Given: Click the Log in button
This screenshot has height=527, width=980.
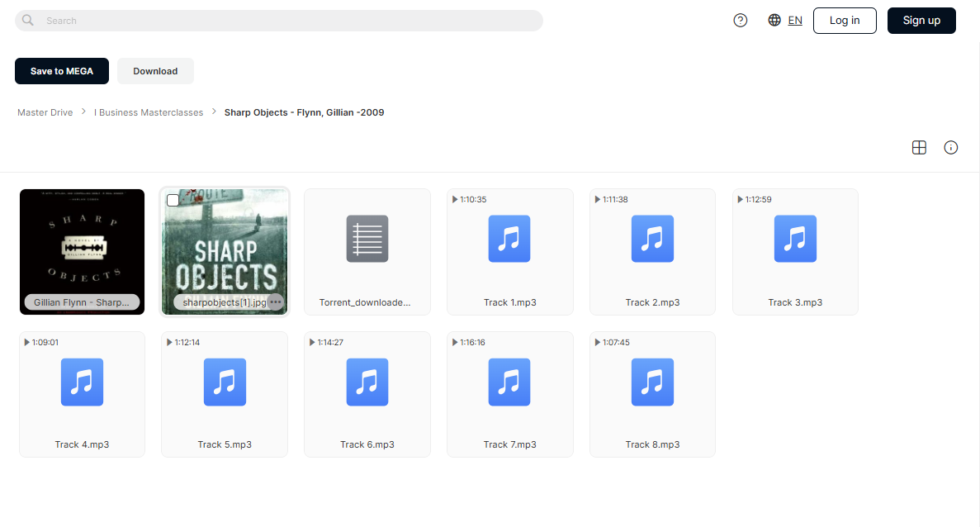Looking at the screenshot, I should point(845,21).
